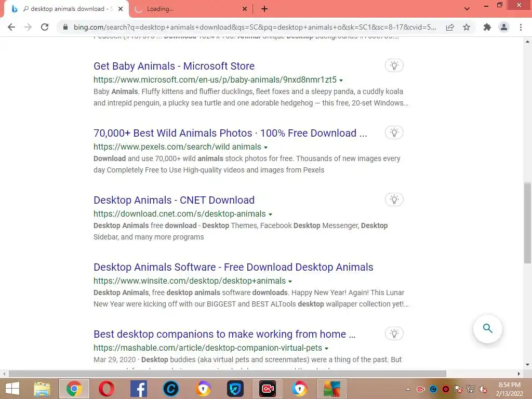
Task: Open the Facebook taskbar shortcut
Action: click(x=138, y=389)
